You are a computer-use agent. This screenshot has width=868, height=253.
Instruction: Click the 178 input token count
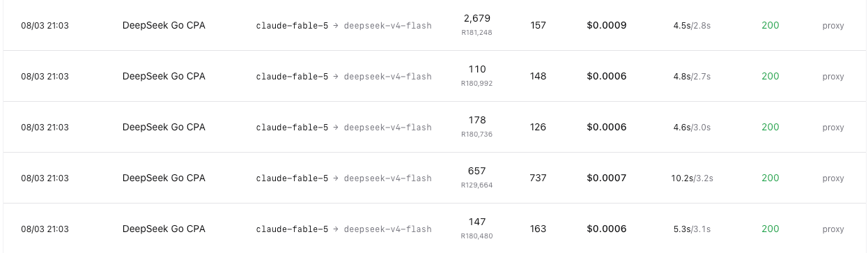coord(477,120)
